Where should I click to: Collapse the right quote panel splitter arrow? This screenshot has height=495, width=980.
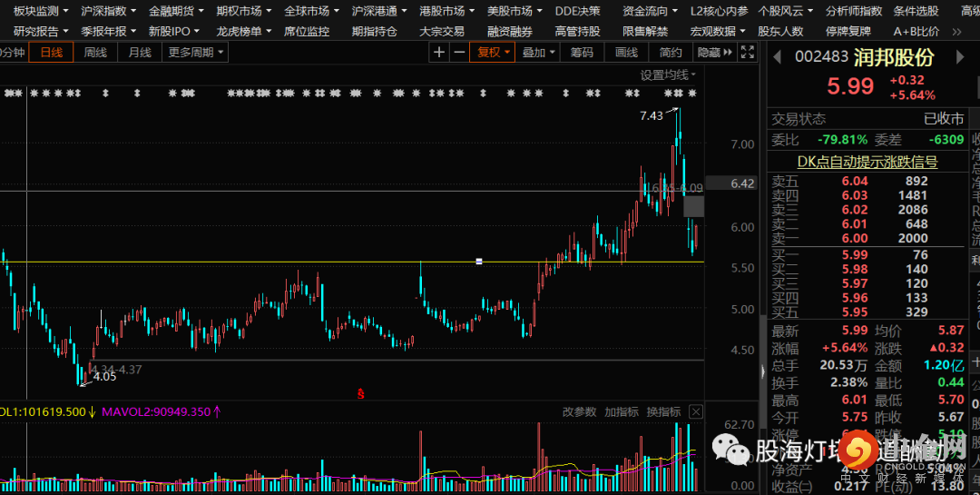click(x=762, y=371)
